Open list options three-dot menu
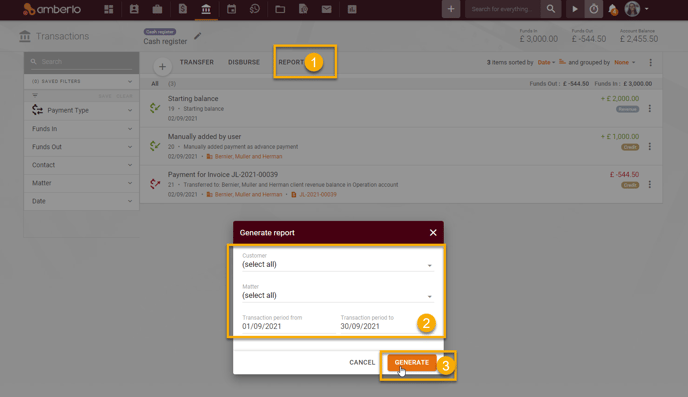Image resolution: width=688 pixels, height=397 pixels. (650, 63)
